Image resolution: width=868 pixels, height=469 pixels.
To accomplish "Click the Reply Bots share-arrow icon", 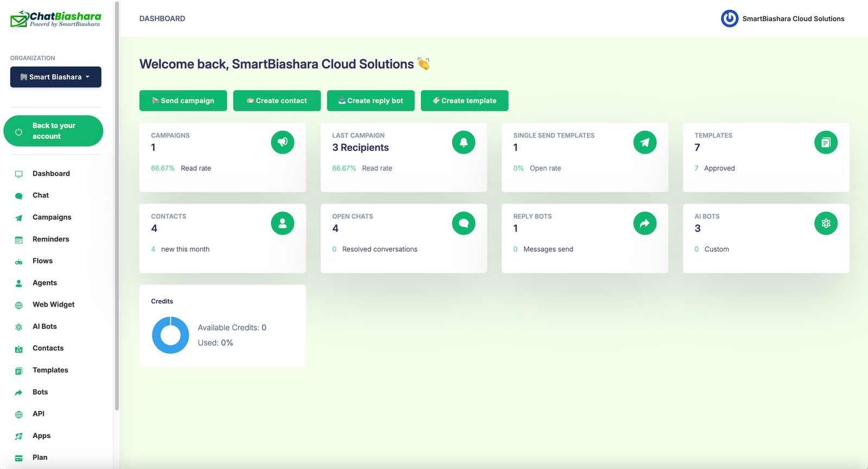I will tap(645, 223).
